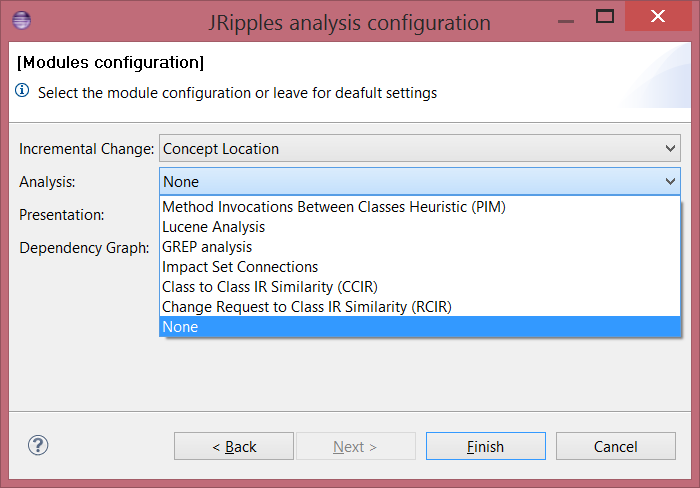Choose Lucene Analysis from the list
700x488 pixels.
click(x=214, y=227)
